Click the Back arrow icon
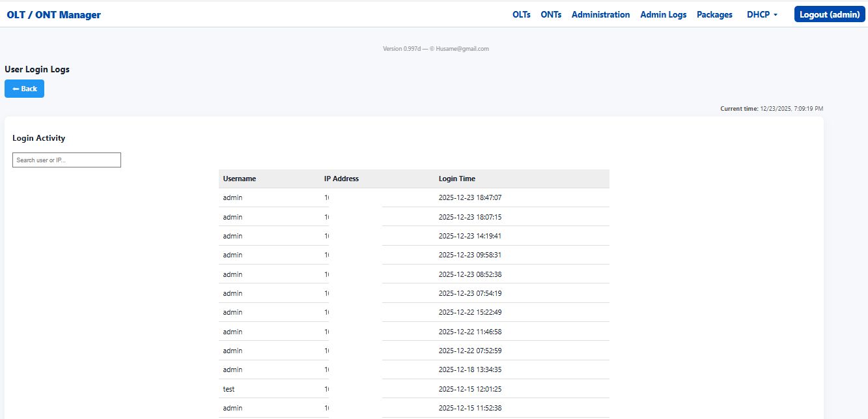 click(16, 89)
